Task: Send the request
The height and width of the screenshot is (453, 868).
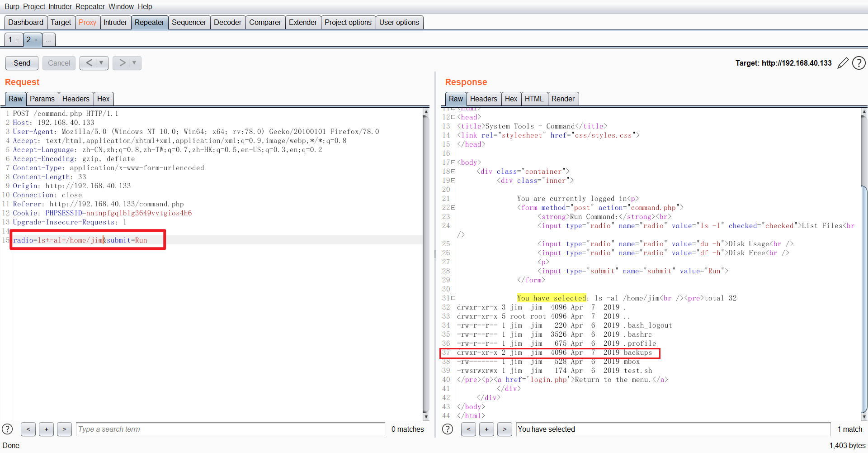Action: [22, 63]
